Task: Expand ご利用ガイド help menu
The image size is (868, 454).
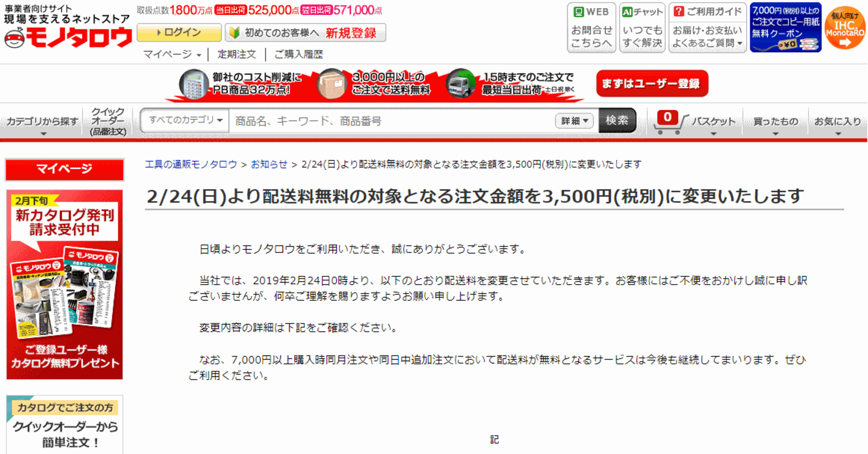Action: tap(707, 27)
